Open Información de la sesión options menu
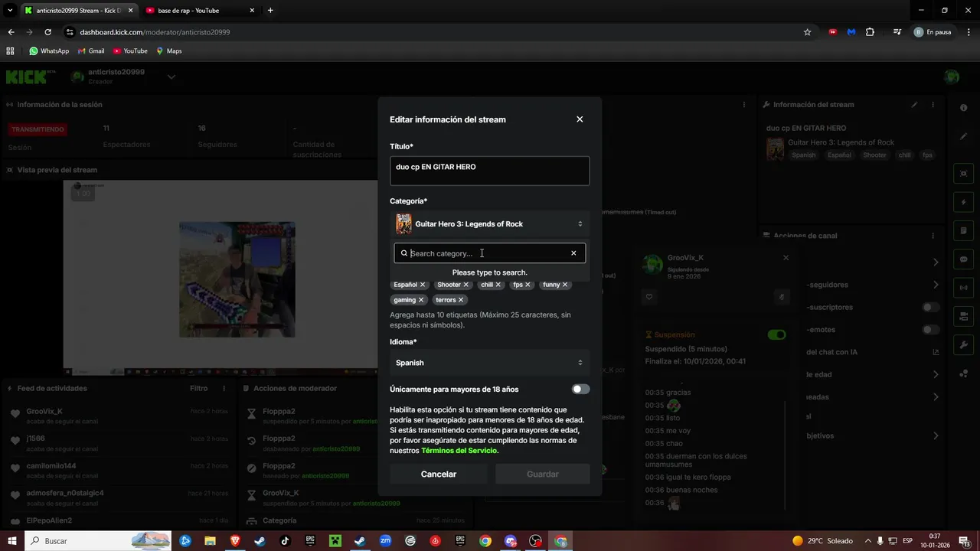Viewport: 980px width, 551px height. point(744,105)
